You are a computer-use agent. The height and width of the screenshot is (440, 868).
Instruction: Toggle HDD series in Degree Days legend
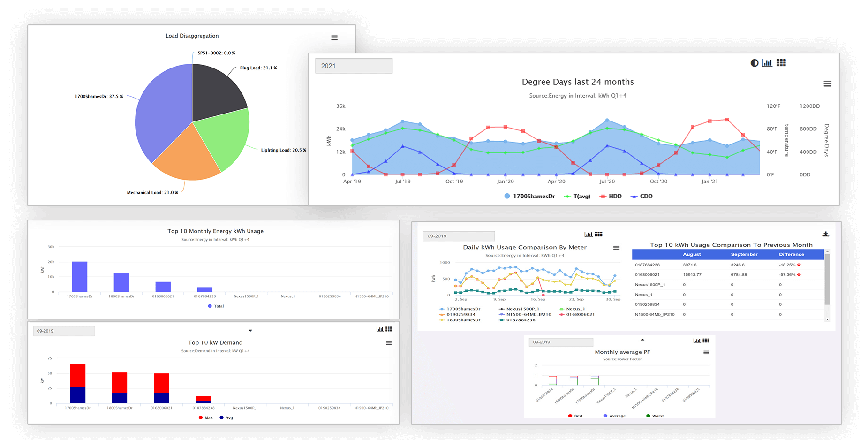pyautogui.click(x=611, y=196)
